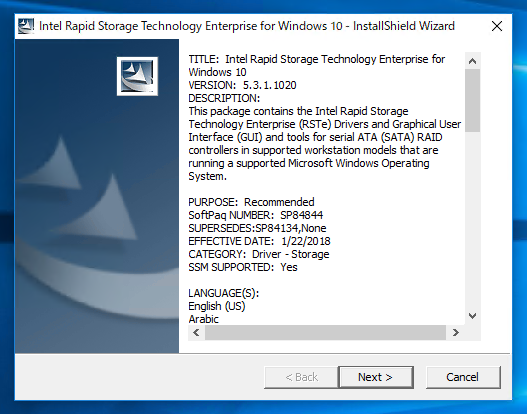Screen dimensions: 527x414
Task: Click the InstallShield logo in the sidebar
Action: (137, 76)
